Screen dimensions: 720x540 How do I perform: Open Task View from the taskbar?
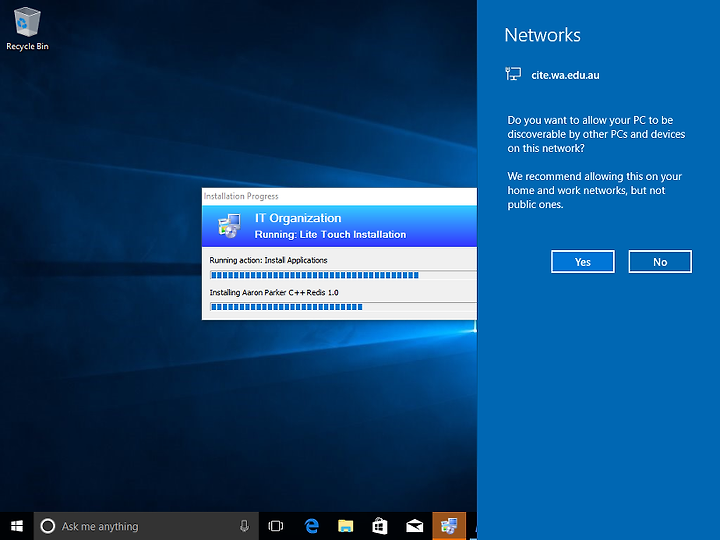[x=276, y=526]
